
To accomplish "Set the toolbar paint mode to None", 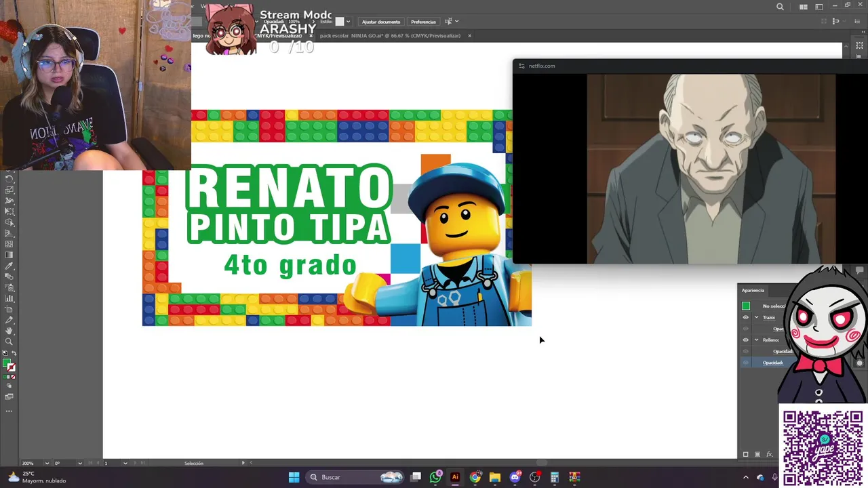I will click(x=14, y=377).
